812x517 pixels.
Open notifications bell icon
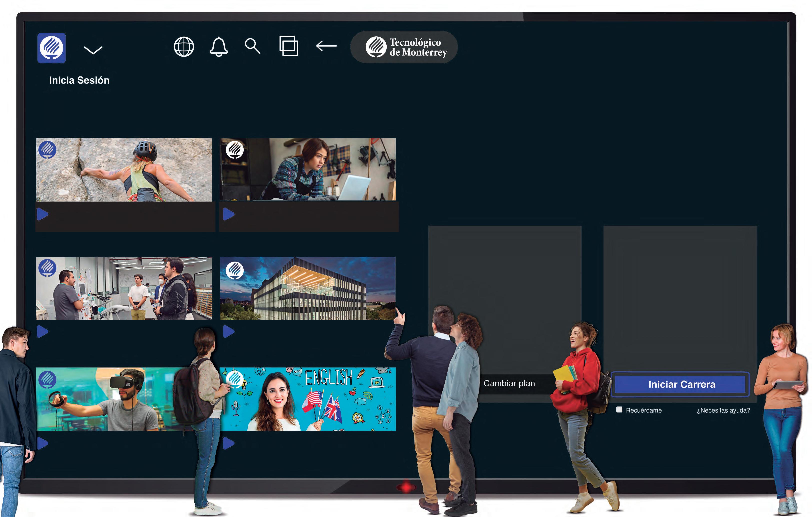coord(219,47)
